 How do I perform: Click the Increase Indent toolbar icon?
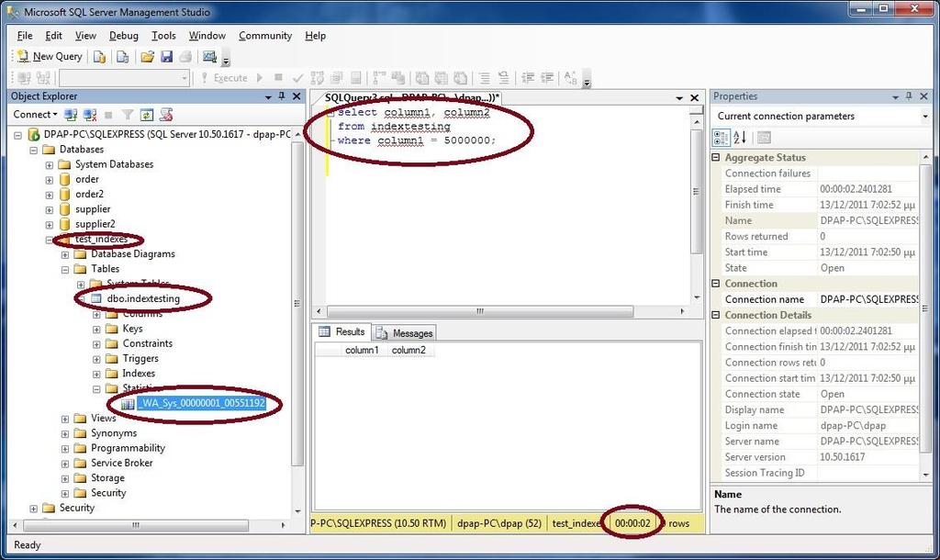point(547,78)
